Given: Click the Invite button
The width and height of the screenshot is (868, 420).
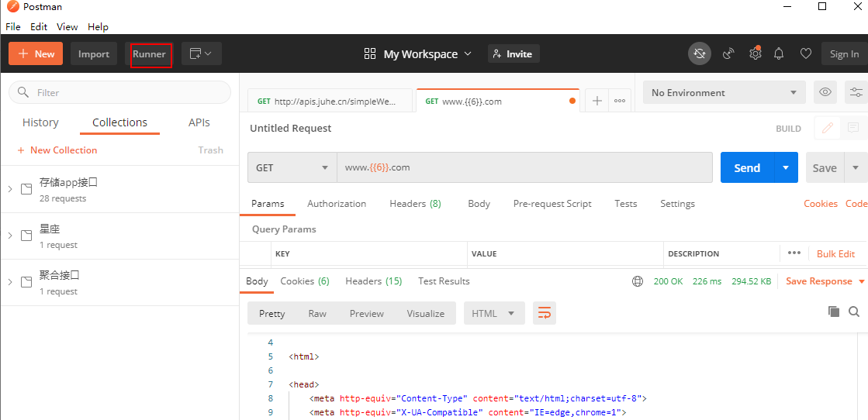Looking at the screenshot, I should [x=514, y=53].
